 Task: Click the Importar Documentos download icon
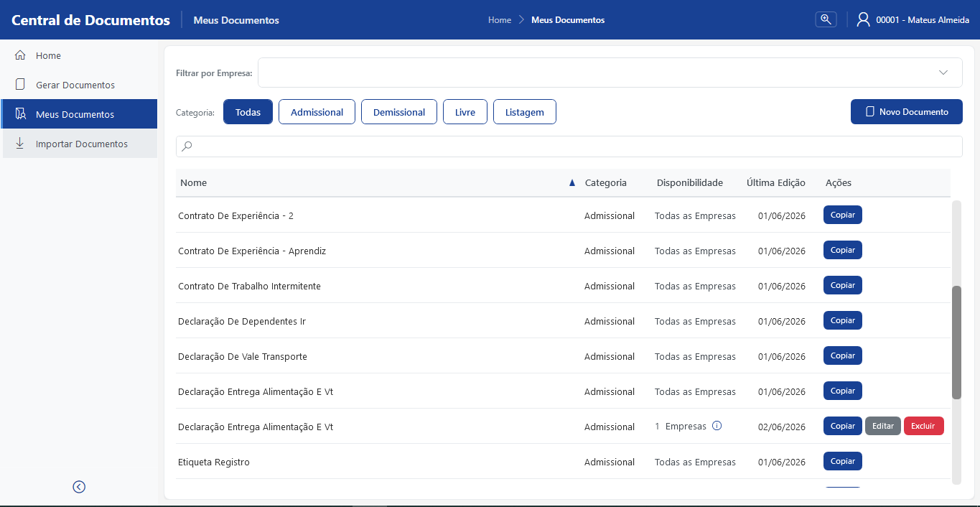click(20, 144)
